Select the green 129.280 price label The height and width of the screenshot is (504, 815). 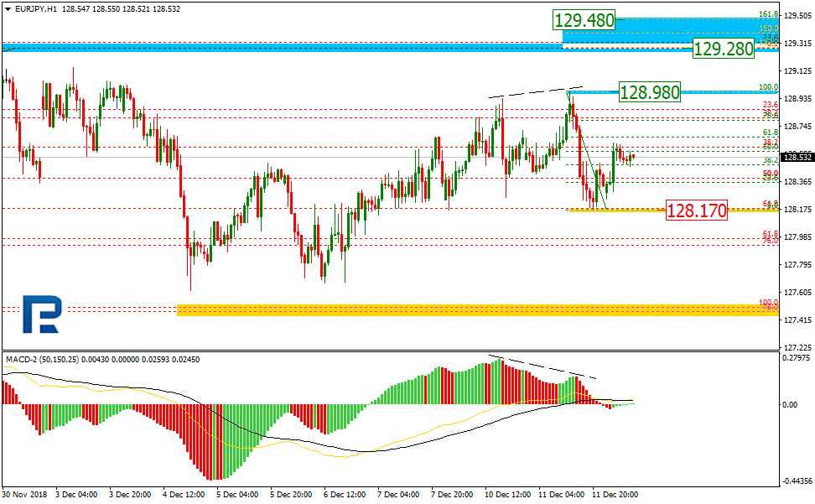[723, 49]
